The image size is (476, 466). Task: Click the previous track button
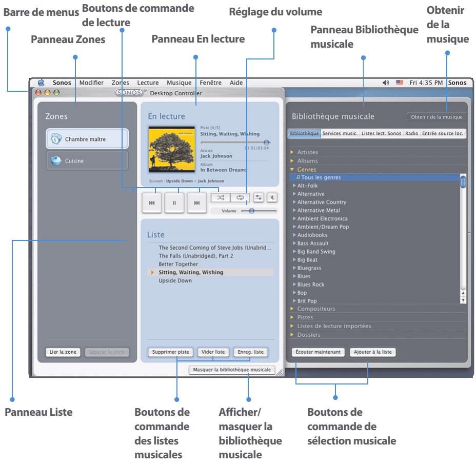(152, 202)
